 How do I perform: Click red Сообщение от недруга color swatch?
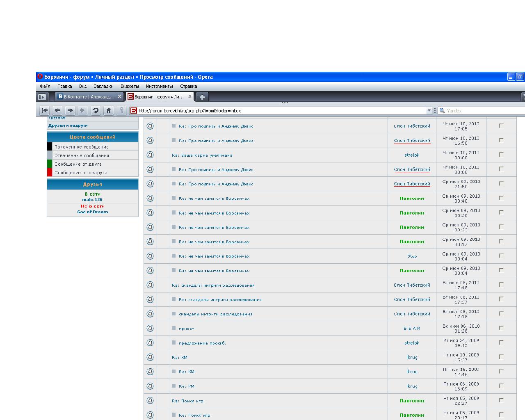coord(50,172)
